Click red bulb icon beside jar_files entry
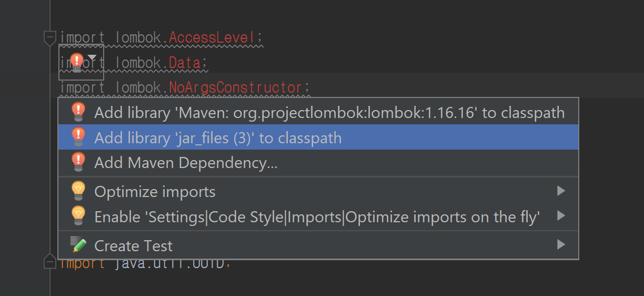 point(78,137)
